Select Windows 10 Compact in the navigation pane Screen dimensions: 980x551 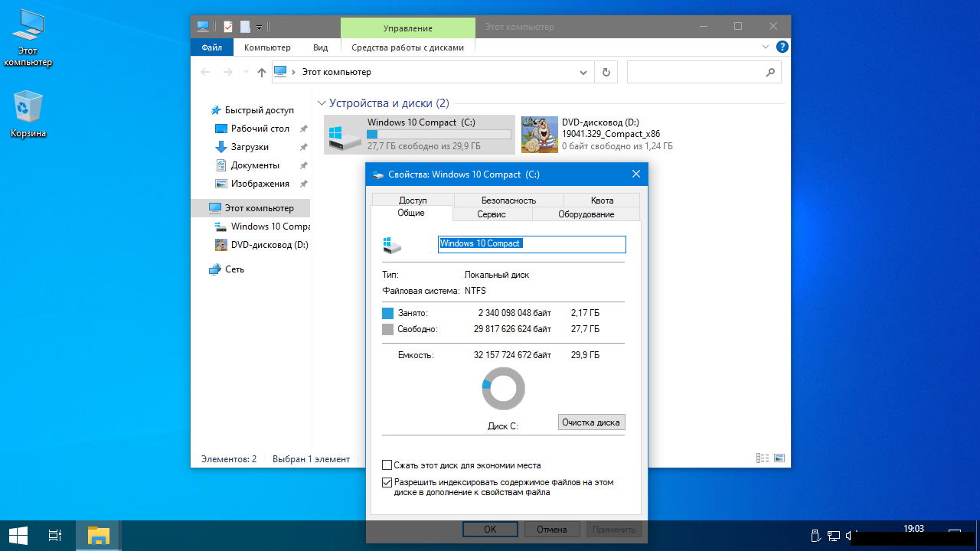point(262,227)
